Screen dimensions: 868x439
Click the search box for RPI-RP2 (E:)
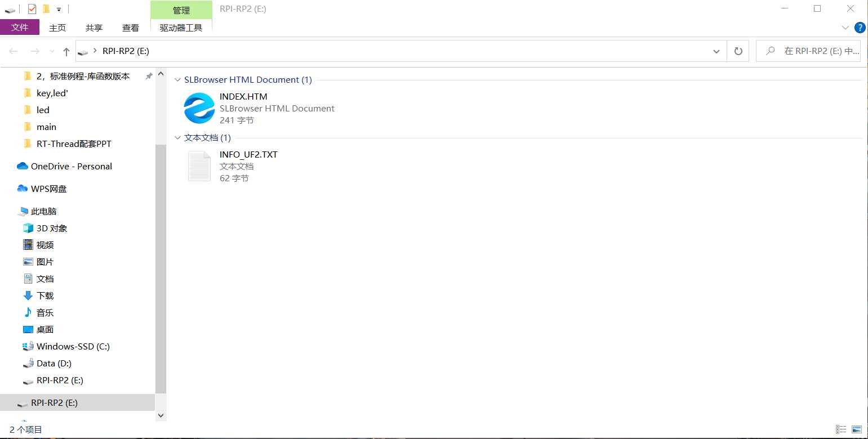tap(808, 51)
